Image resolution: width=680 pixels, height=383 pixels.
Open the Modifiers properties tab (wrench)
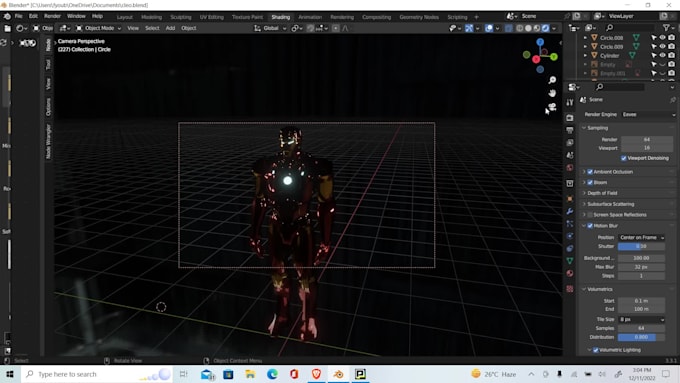pos(570,211)
